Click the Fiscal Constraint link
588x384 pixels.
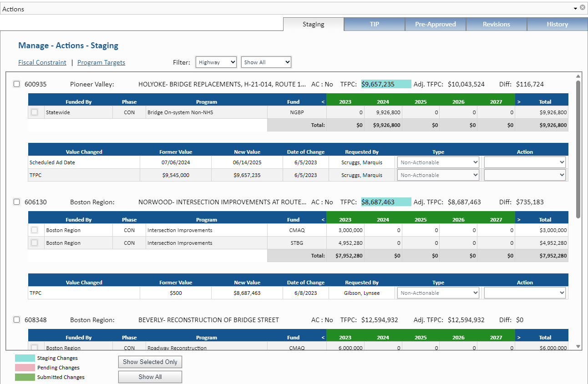[x=42, y=62]
